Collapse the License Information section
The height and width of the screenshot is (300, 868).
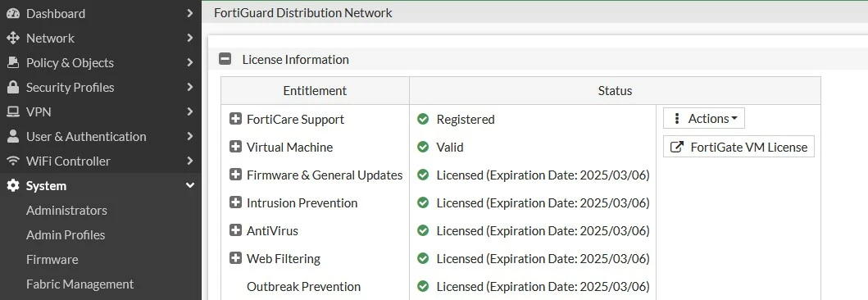pyautogui.click(x=225, y=59)
